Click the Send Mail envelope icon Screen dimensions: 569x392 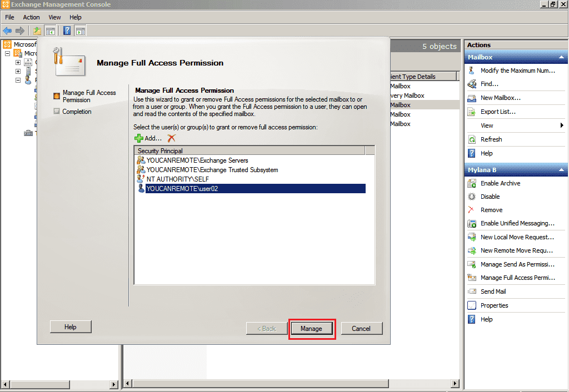472,292
